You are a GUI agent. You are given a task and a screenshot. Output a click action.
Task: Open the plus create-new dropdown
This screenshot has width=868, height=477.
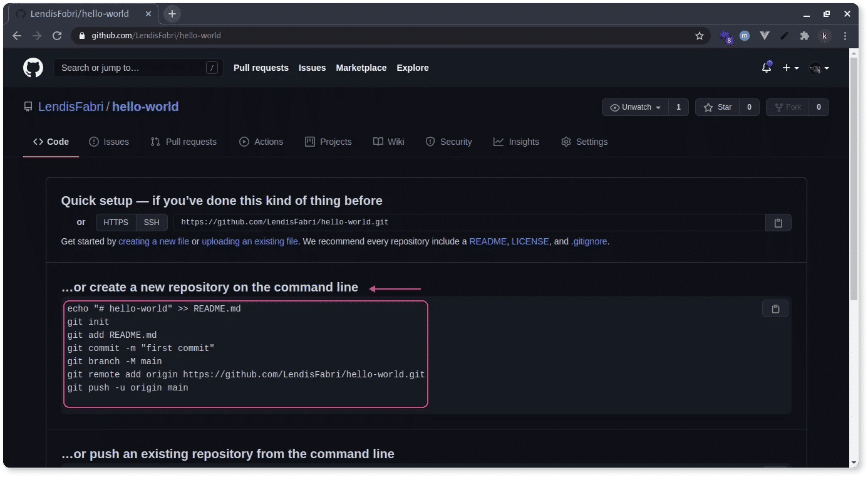790,68
